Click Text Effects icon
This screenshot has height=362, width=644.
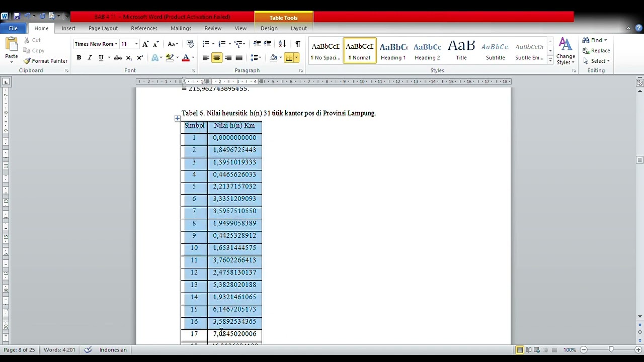point(154,58)
